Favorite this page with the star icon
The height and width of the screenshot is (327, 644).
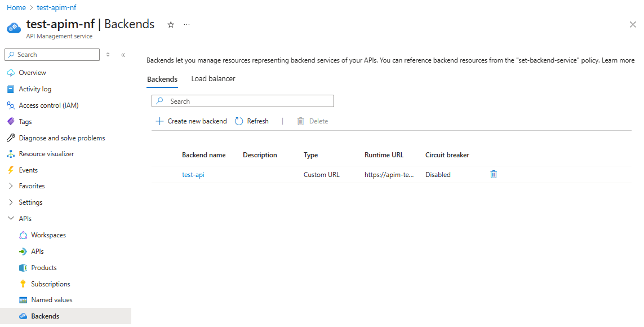171,25
